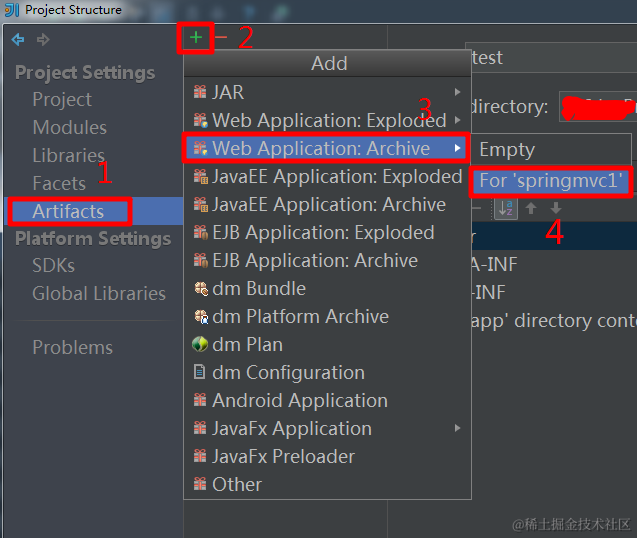
Task: Select EJB Application: Archive
Action: click(x=327, y=260)
